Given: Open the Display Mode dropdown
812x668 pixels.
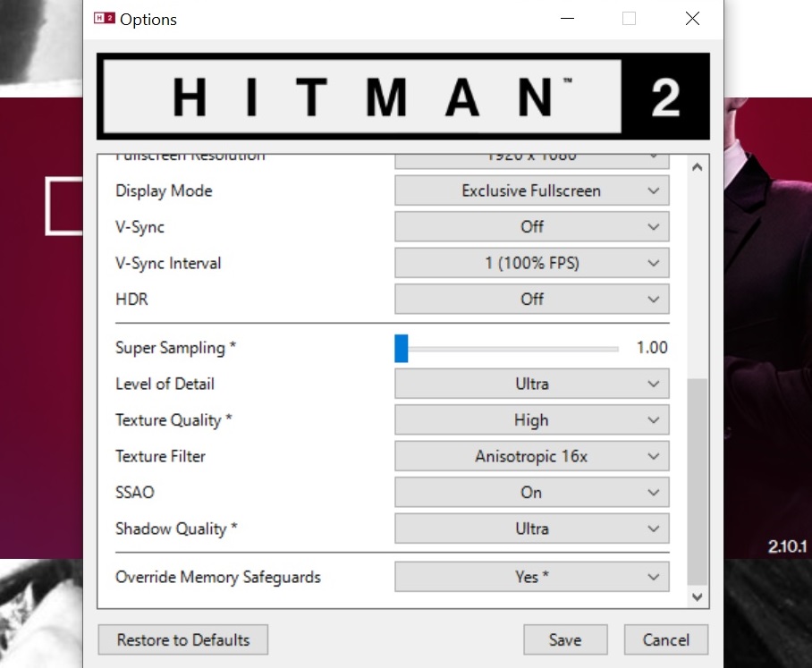Looking at the screenshot, I should pos(532,190).
